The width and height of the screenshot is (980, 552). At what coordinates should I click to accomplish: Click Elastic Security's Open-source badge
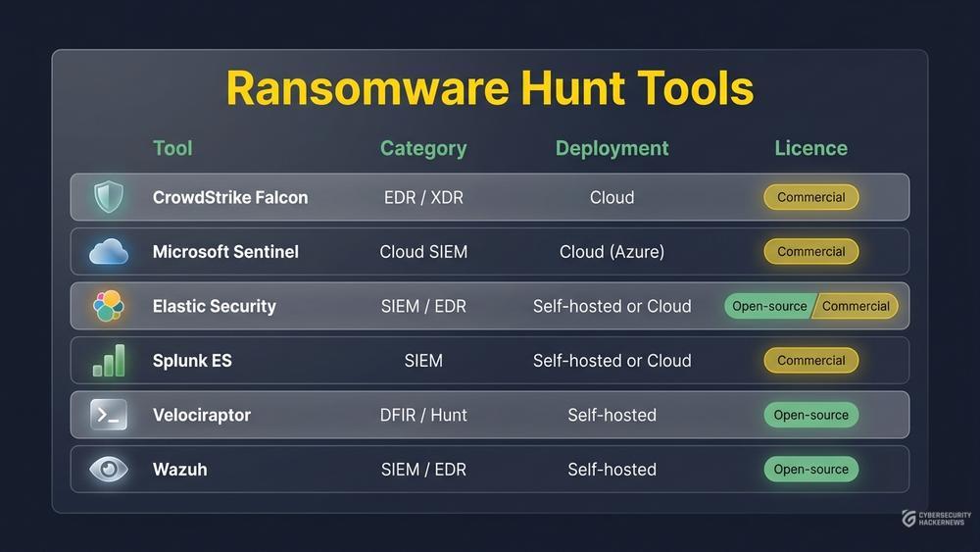pyautogui.click(x=769, y=306)
